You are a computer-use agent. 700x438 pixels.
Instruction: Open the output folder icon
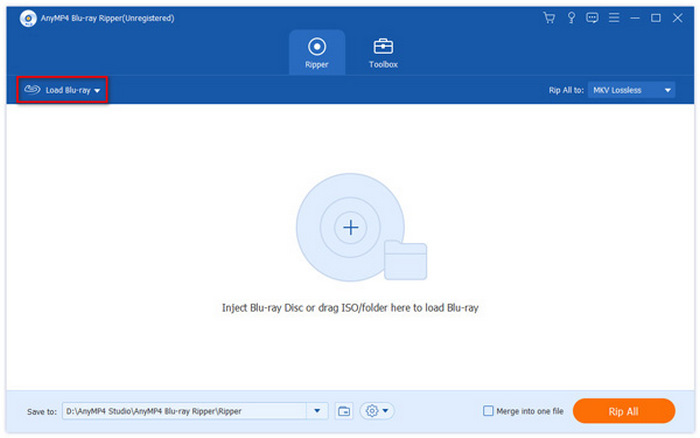coord(344,411)
